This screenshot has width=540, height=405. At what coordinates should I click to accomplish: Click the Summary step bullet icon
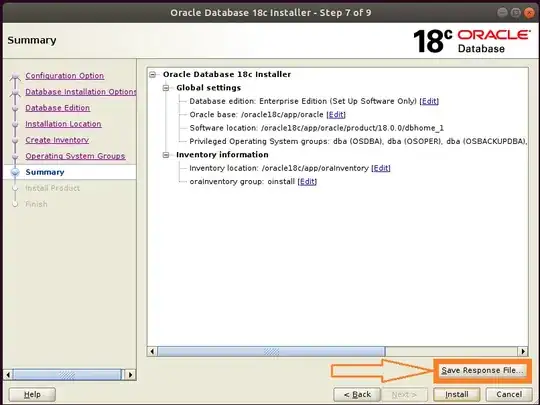15,172
